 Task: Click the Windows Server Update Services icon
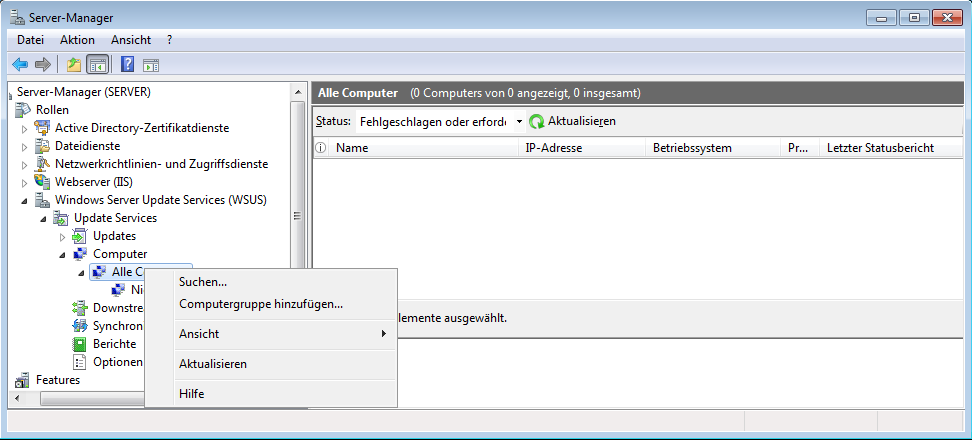tap(42, 200)
